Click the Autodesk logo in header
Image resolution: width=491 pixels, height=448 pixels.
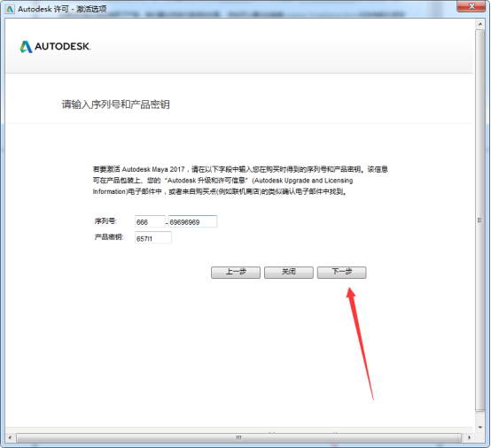point(55,46)
